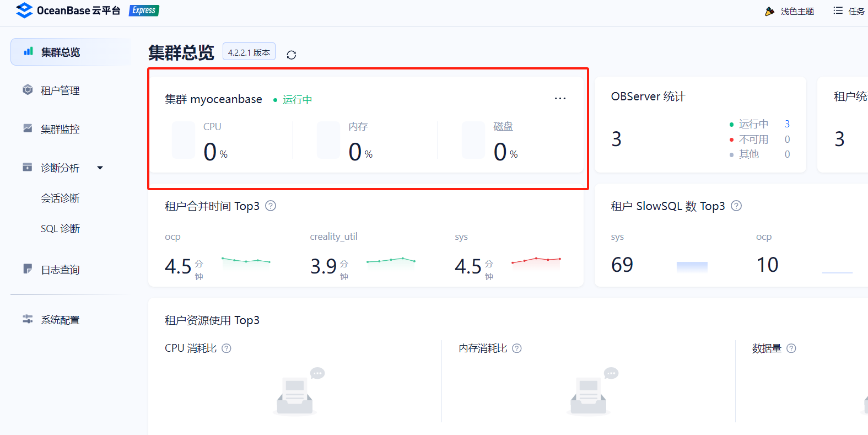
Task: Collapse the 诊断分析 menu arrow
Action: [x=100, y=168]
